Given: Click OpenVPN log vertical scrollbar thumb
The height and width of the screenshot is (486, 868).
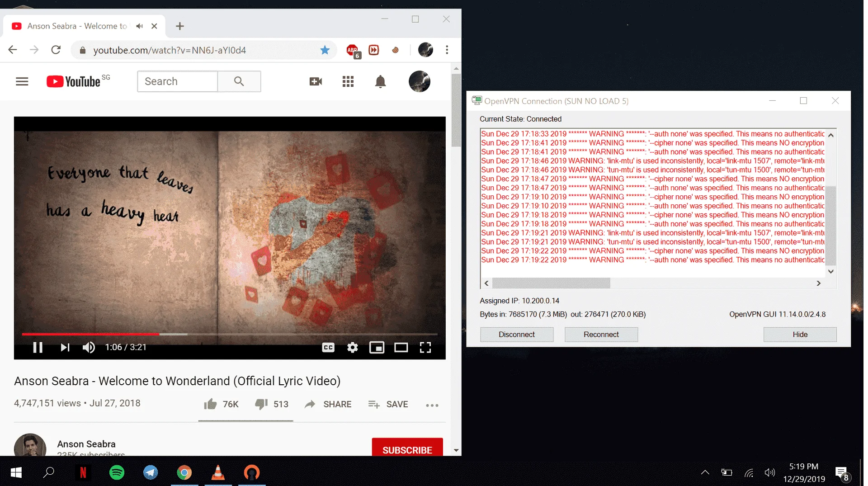Looking at the screenshot, I should [831, 225].
